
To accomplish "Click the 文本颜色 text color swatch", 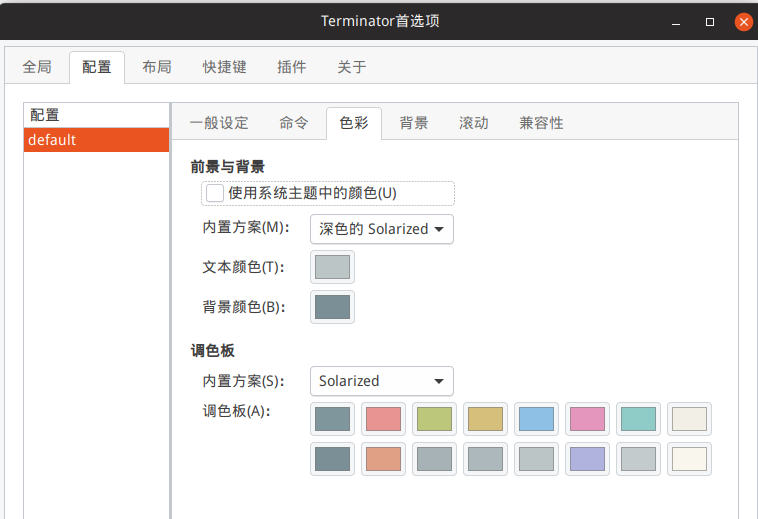I will pyautogui.click(x=332, y=267).
